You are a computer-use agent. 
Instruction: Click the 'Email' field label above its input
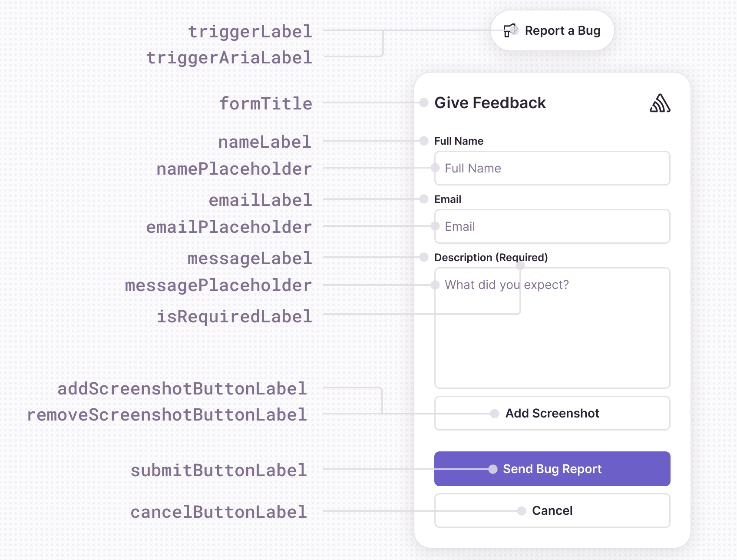[447, 199]
